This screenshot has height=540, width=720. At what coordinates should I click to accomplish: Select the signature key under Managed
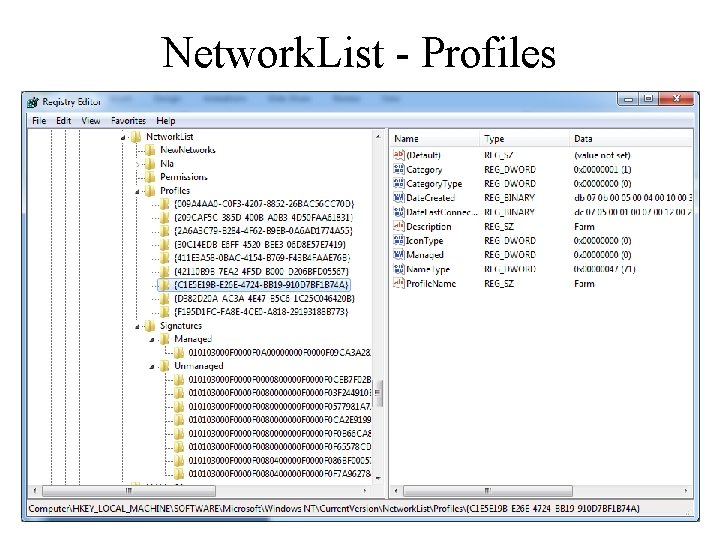pos(279,353)
